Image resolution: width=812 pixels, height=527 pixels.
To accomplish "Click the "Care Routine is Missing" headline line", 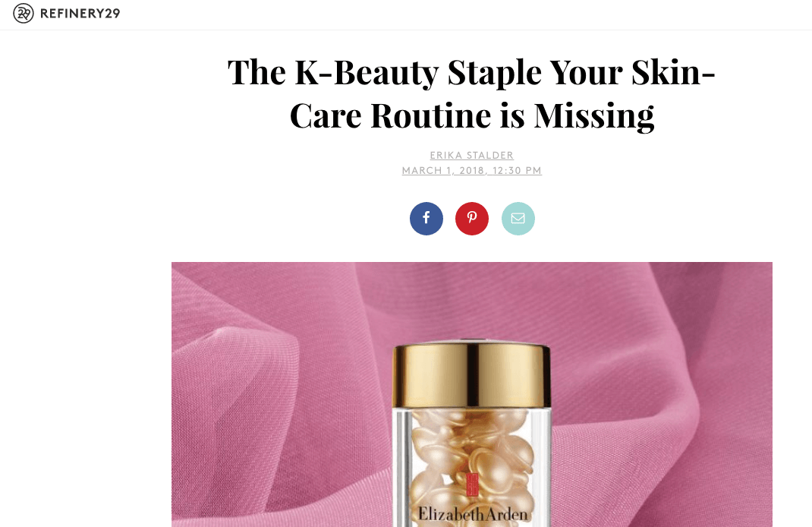I will 472,115.
